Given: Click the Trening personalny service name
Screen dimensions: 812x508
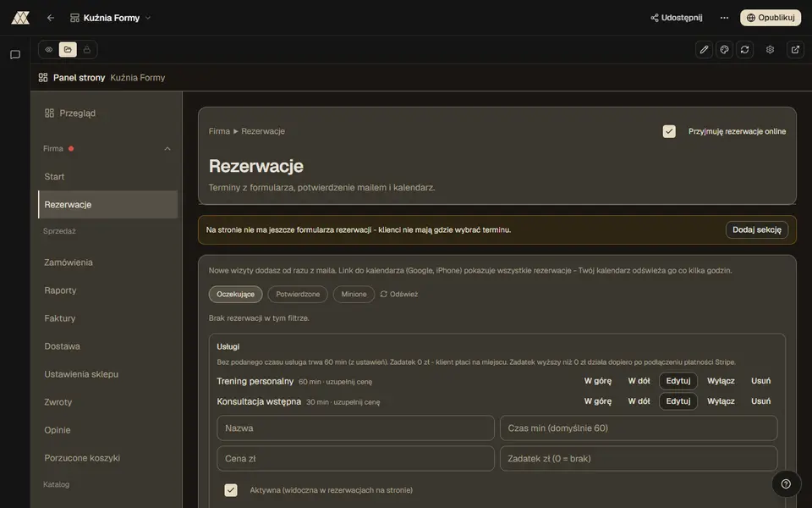Looking at the screenshot, I should click(255, 382).
